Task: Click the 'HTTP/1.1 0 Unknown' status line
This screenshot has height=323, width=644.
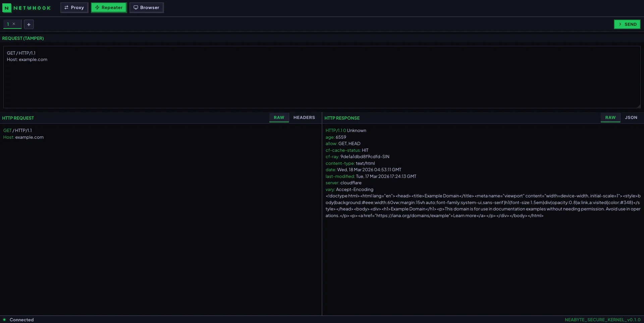Action: tap(346, 131)
